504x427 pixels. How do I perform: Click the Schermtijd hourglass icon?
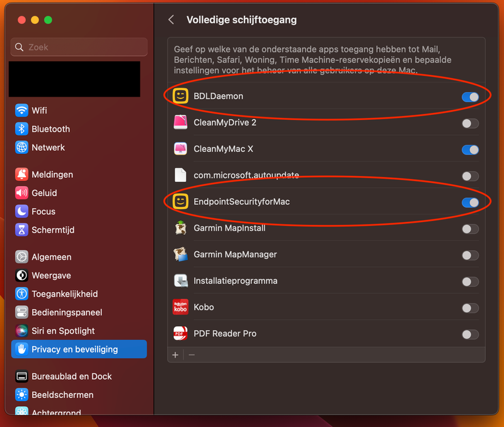[x=22, y=230]
